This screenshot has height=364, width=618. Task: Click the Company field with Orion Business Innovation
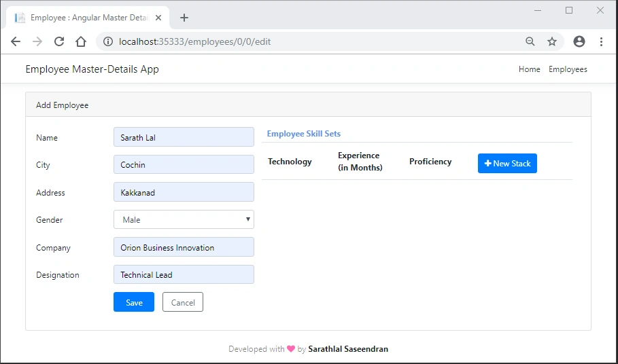pyautogui.click(x=184, y=247)
